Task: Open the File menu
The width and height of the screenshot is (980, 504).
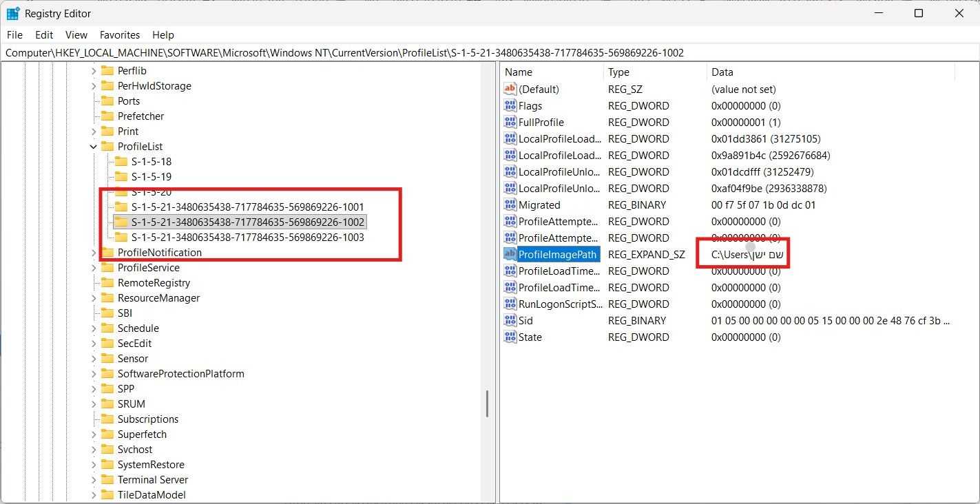Action: [x=14, y=34]
